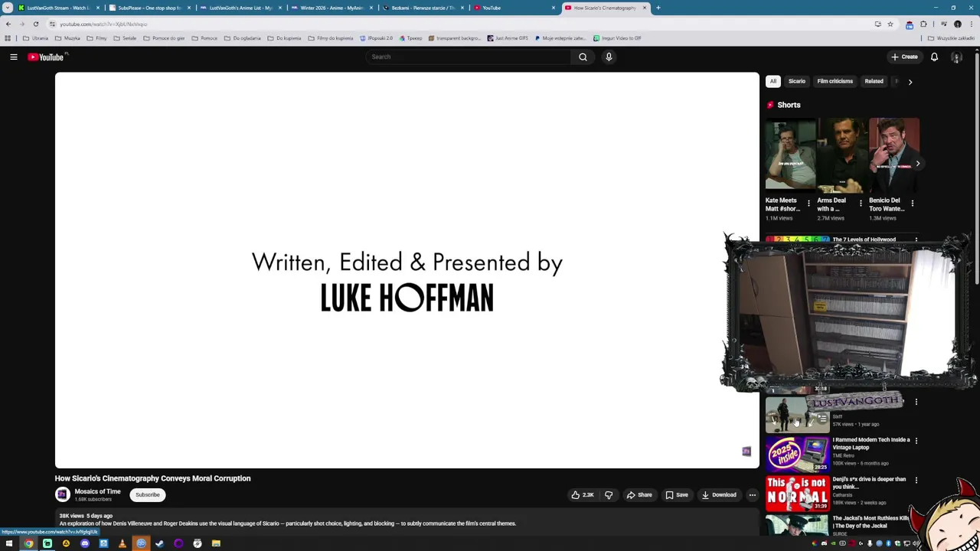The image size is (980, 551).
Task: Show next Shorts with arrow
Action: coord(917,163)
